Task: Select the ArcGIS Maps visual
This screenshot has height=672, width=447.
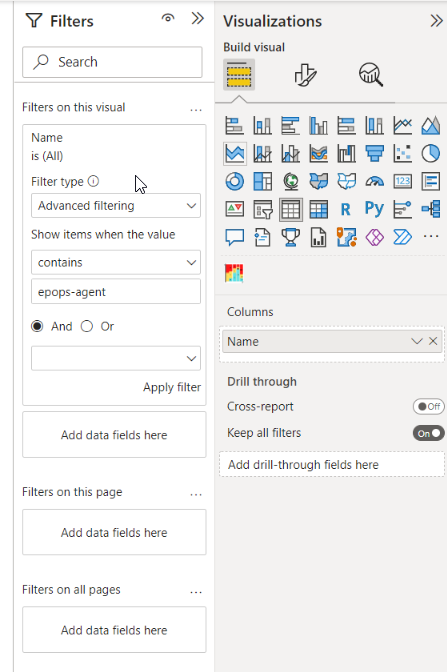Action: (x=346, y=237)
